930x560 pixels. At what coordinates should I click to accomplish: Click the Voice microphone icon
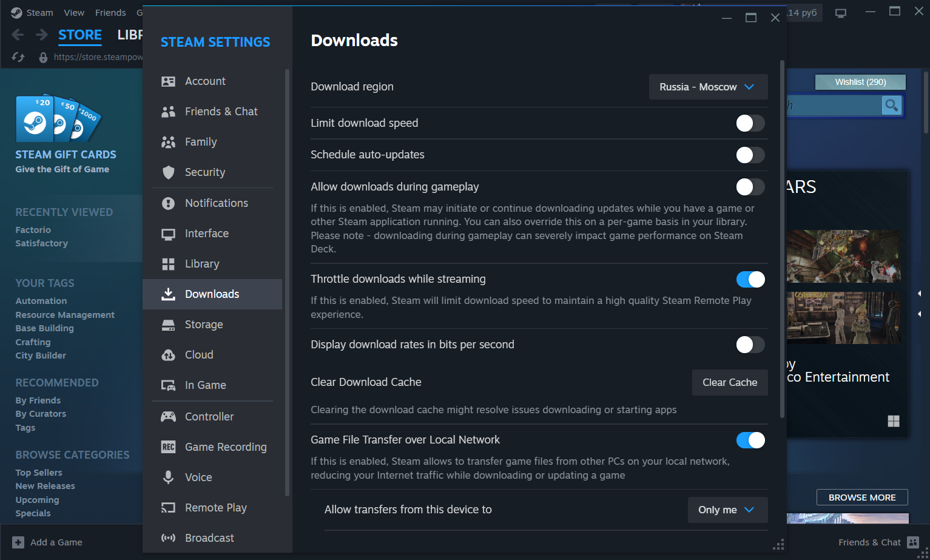(168, 477)
